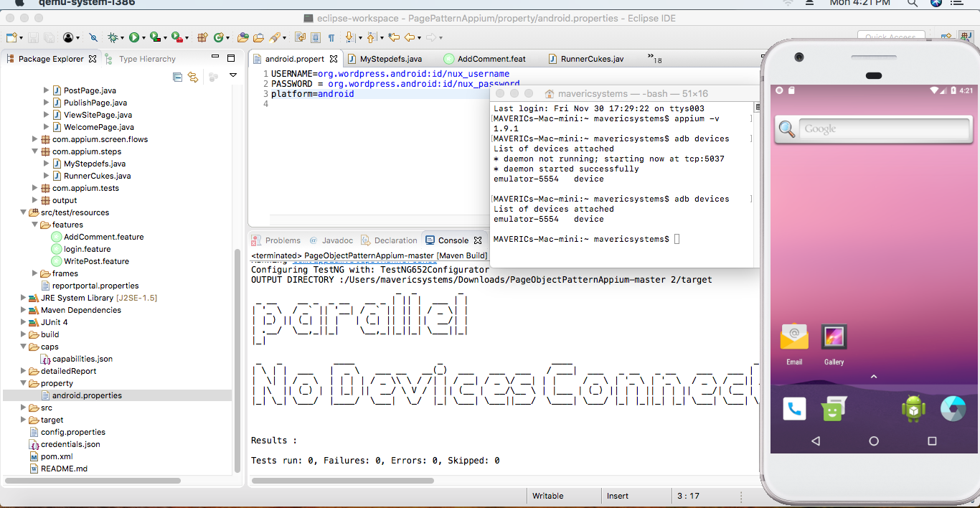Image resolution: width=980 pixels, height=508 pixels.
Task: Click the Search flashlight toolbar icon
Action: coord(275,37)
